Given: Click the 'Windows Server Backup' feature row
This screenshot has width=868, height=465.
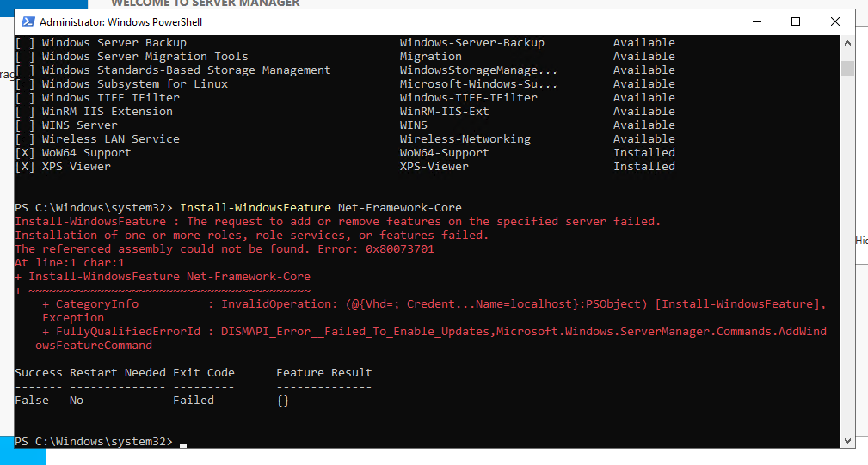Looking at the screenshot, I should [x=345, y=43].
